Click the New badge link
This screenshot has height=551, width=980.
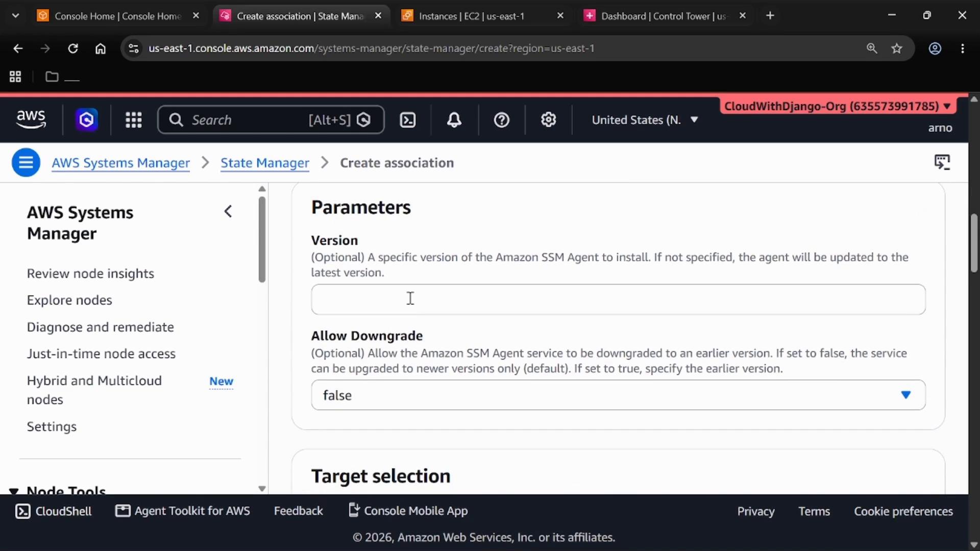221,381
